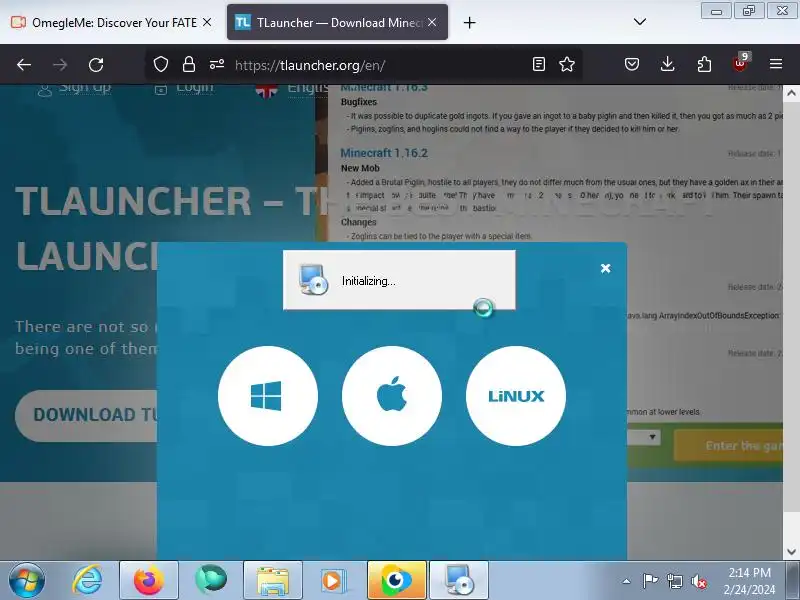Toggle reader view icon
Screen dimensions: 800x600
coord(539,64)
